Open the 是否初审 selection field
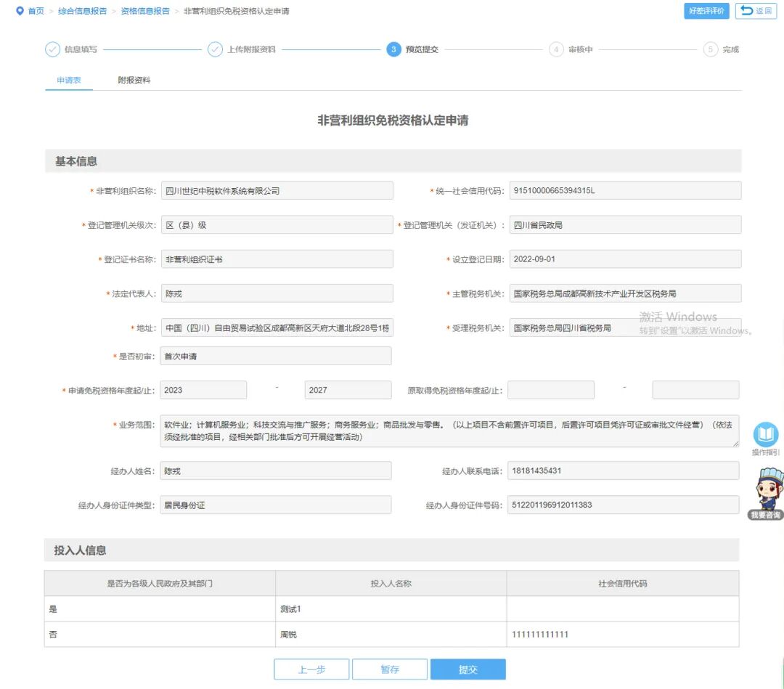 point(276,356)
